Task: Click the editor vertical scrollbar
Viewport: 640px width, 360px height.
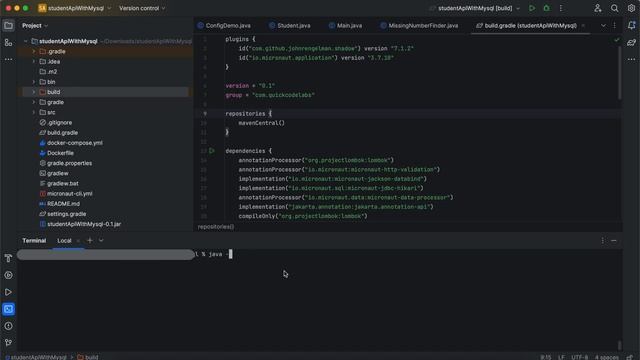Action: click(620, 72)
